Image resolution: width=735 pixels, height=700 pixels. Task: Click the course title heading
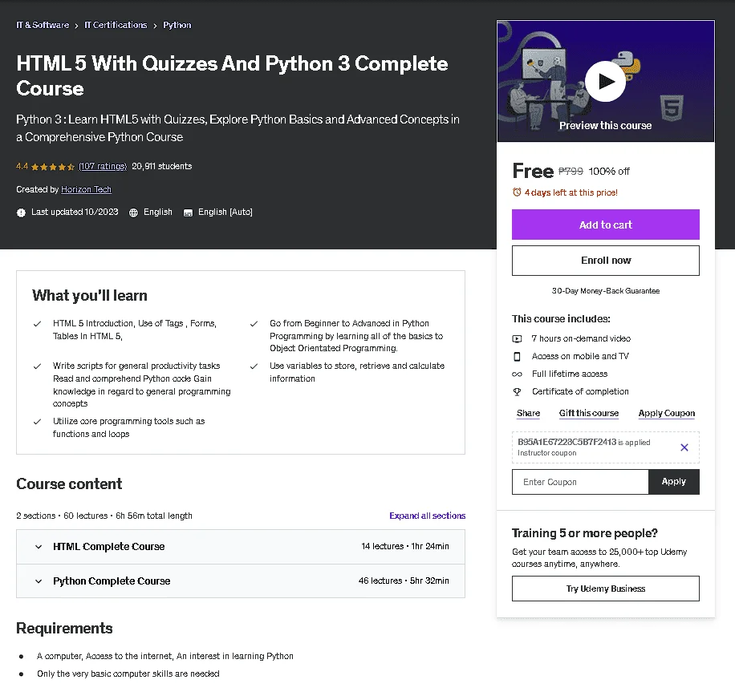[232, 76]
